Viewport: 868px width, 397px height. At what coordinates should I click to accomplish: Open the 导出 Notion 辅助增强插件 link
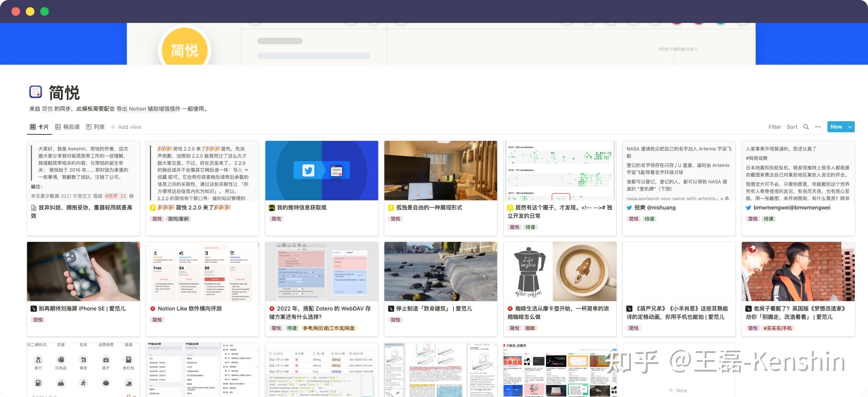coord(148,109)
